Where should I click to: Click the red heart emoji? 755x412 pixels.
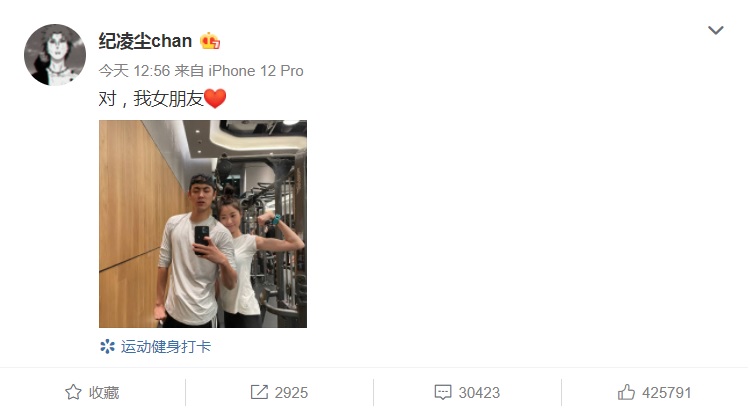(x=215, y=98)
